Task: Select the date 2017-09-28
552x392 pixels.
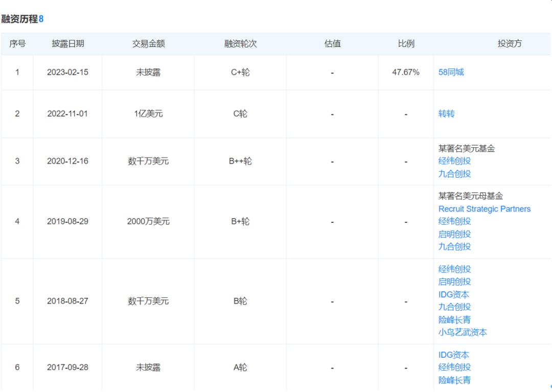Action: [67, 367]
